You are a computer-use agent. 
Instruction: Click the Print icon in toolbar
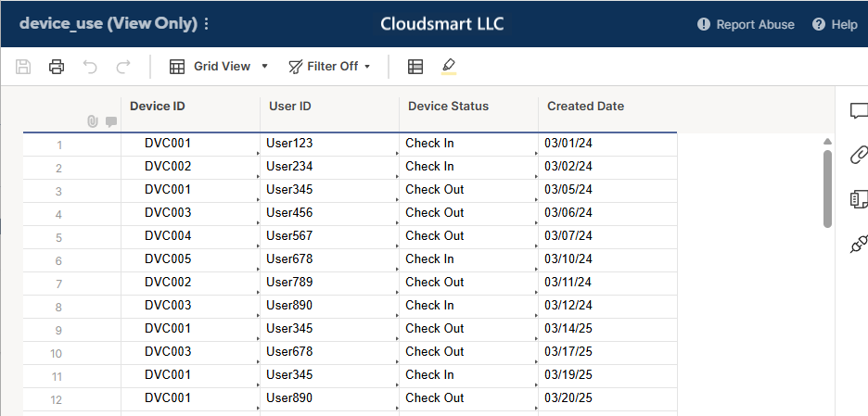click(57, 67)
